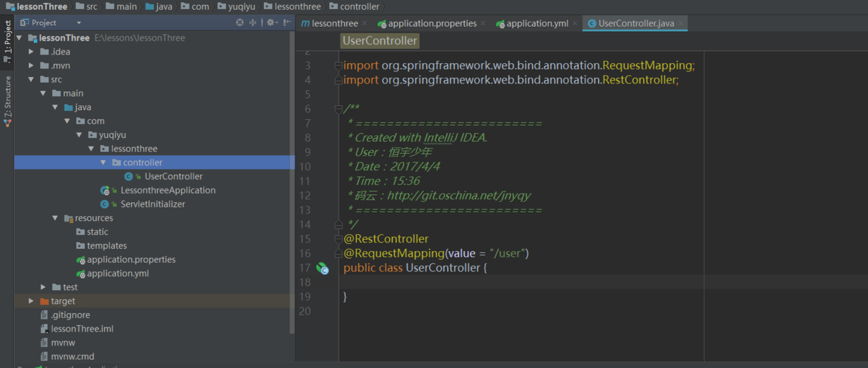
Task: Close the application.yml editor tab
Action: click(575, 24)
